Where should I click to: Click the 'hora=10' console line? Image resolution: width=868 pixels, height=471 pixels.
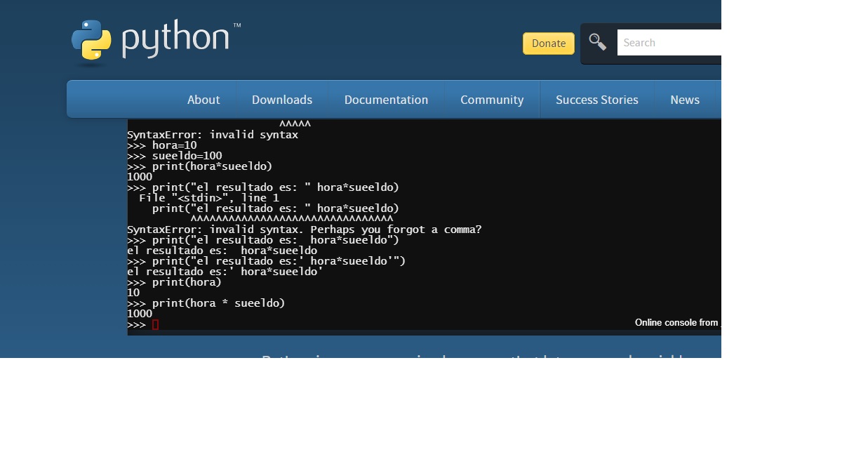tap(174, 145)
